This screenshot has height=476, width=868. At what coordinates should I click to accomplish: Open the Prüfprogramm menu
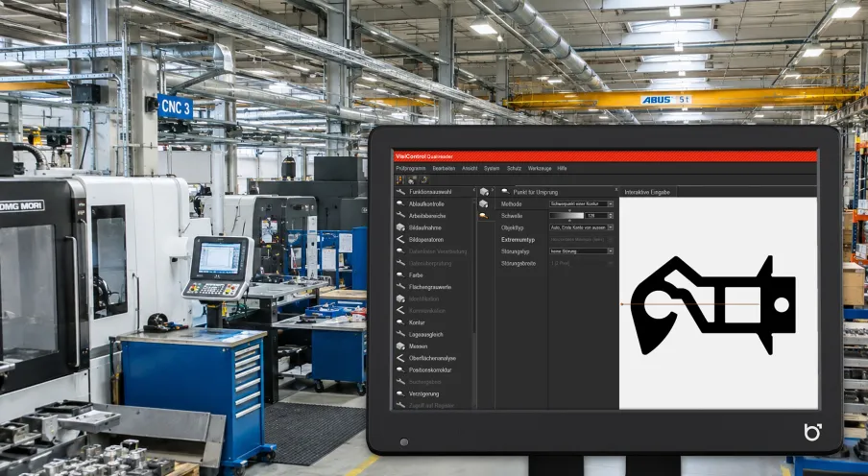tap(411, 168)
